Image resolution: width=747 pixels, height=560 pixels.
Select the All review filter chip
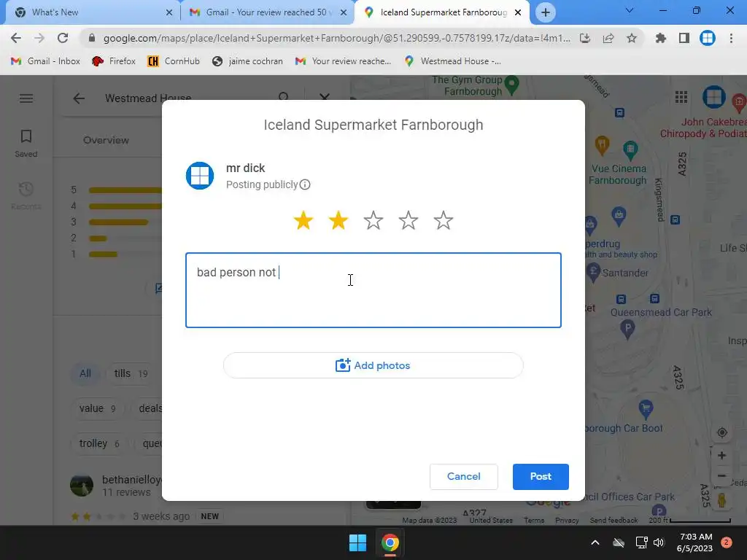click(x=85, y=373)
